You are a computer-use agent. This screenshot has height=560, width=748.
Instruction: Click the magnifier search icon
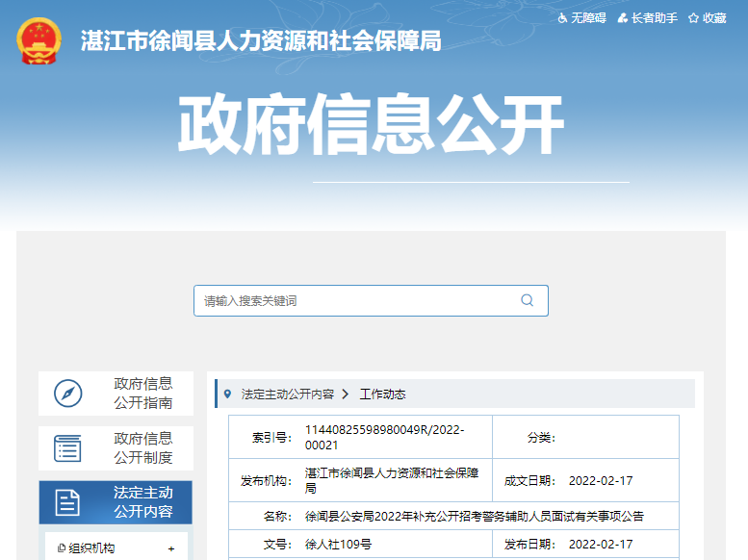(527, 300)
